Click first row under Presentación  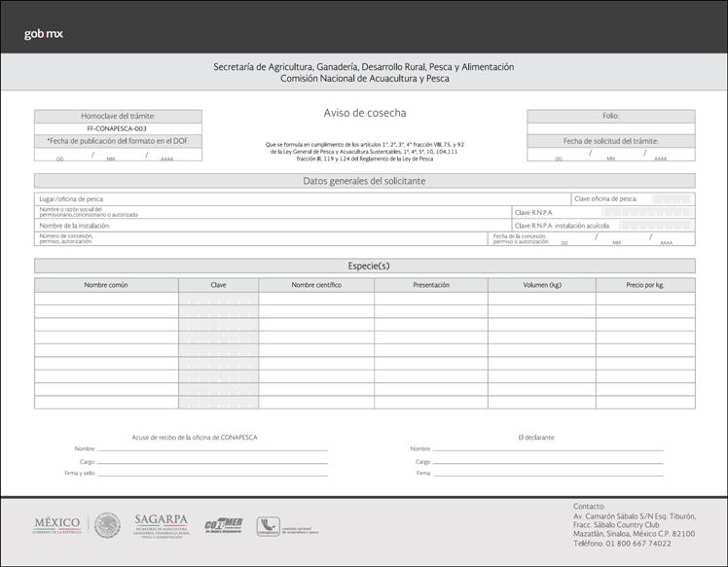click(x=431, y=299)
